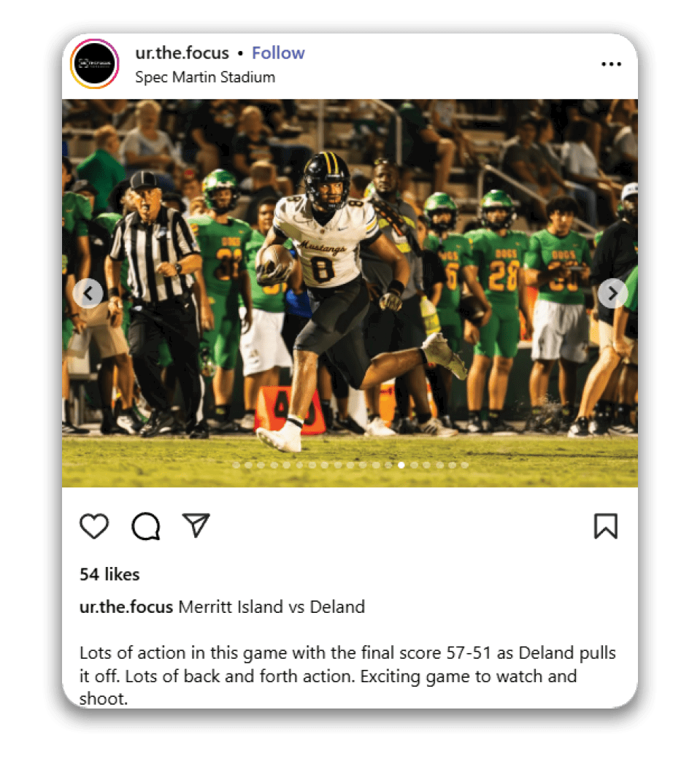Open comments with the speech bubble icon

click(x=146, y=526)
